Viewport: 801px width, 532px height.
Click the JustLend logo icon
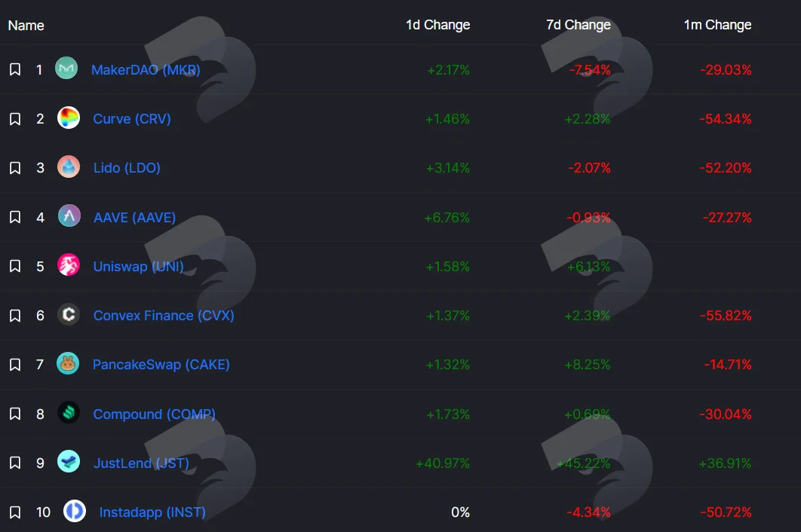tap(69, 461)
